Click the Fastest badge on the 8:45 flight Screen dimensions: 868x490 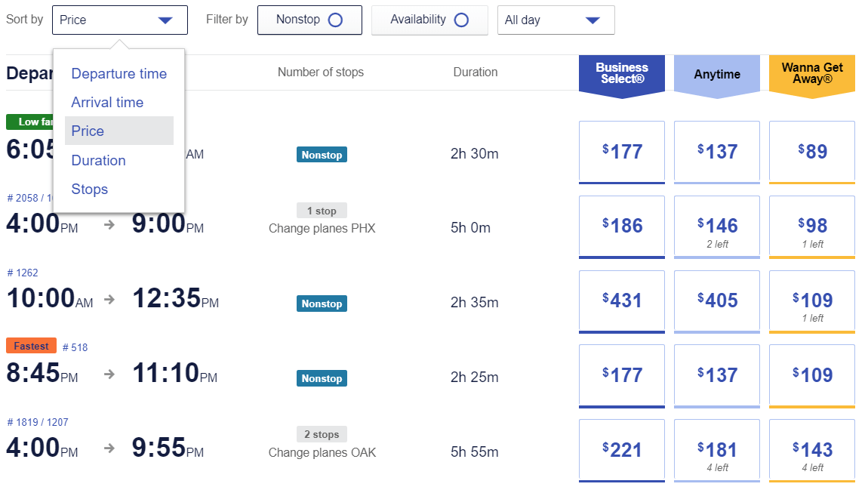tap(31, 347)
